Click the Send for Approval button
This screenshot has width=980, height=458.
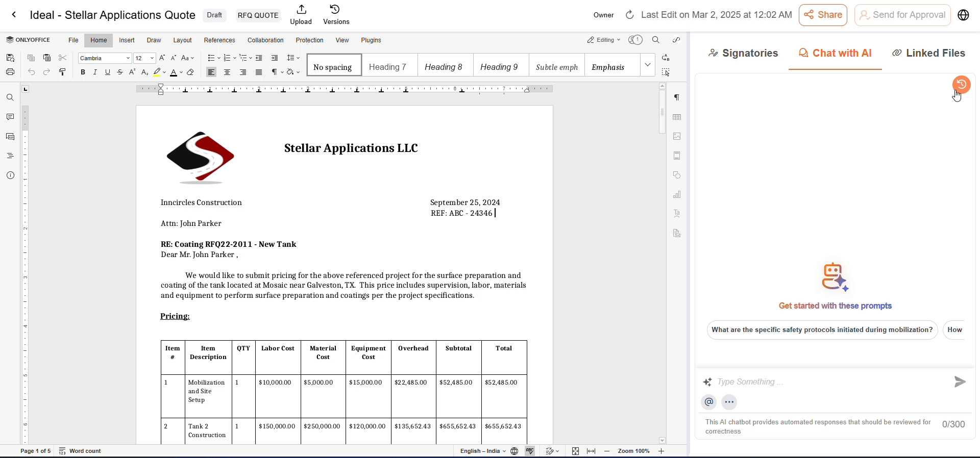tap(902, 15)
